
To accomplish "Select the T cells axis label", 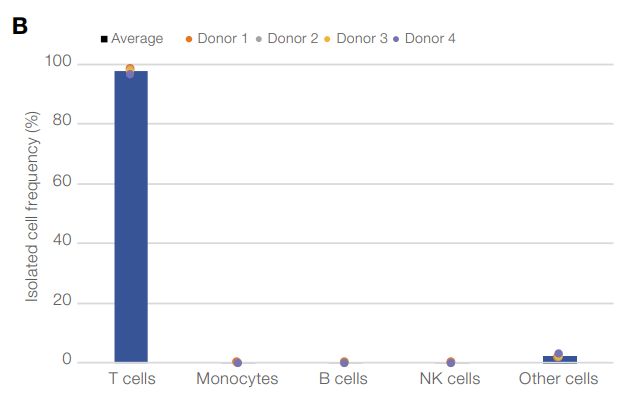I will [132, 379].
